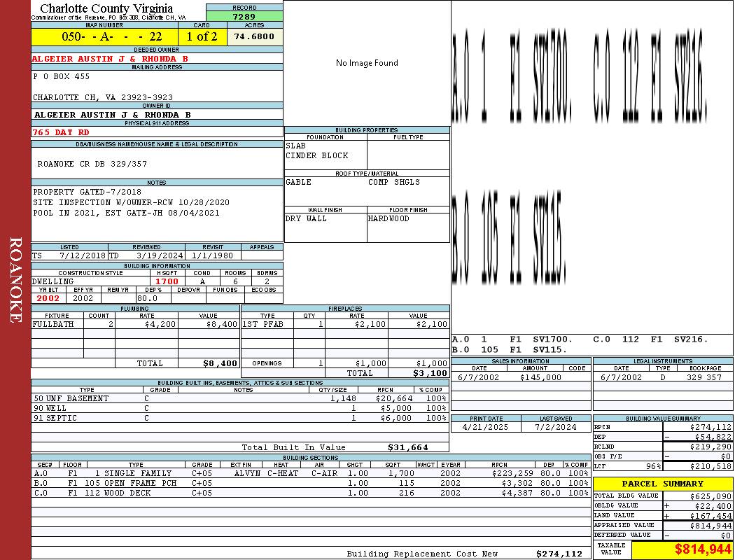Click APPRAISED VALUE $814,944
Image resolution: width=735 pixels, height=560 pixels.
click(710, 526)
